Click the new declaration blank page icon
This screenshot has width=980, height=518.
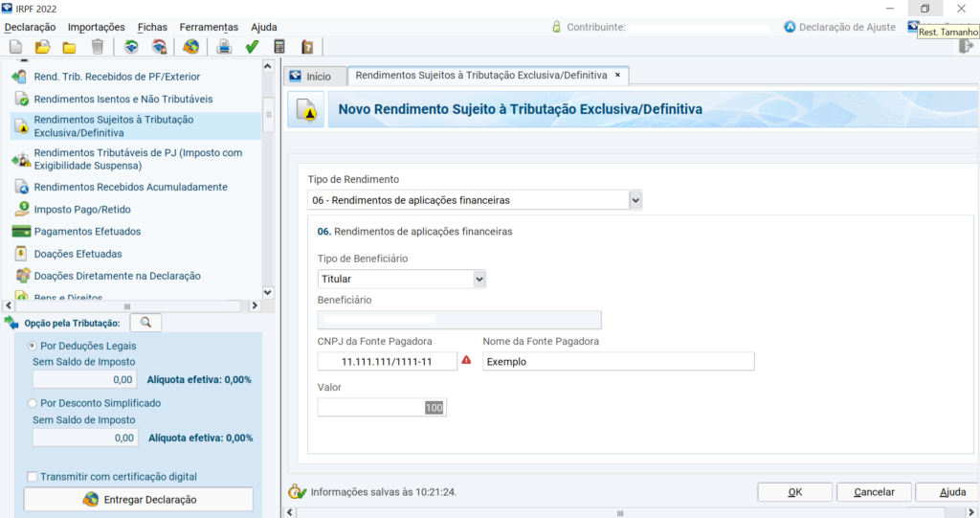(15, 47)
